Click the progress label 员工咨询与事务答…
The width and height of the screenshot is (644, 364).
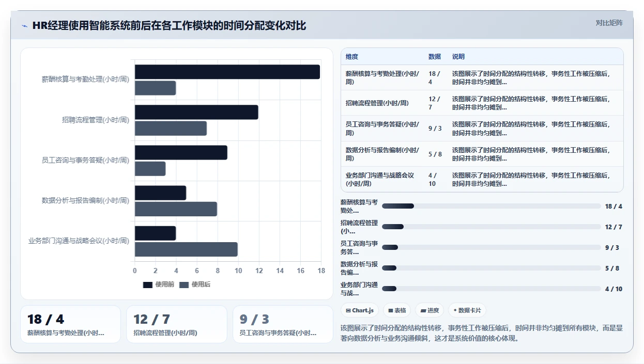click(x=360, y=247)
